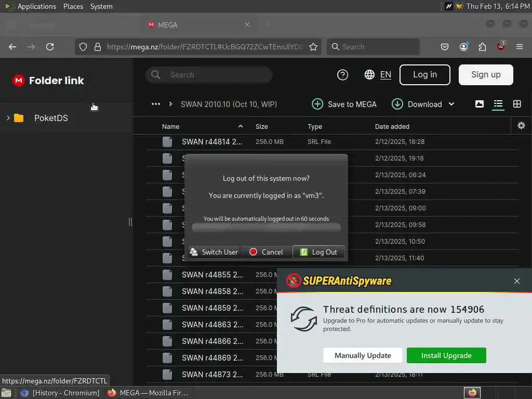532x399 pixels.
Task: Expand the breadcrumb ellipsis menu
Action: (156, 104)
